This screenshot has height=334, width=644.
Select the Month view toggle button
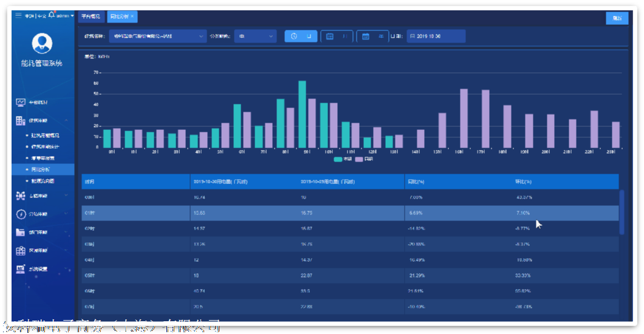[x=337, y=36]
